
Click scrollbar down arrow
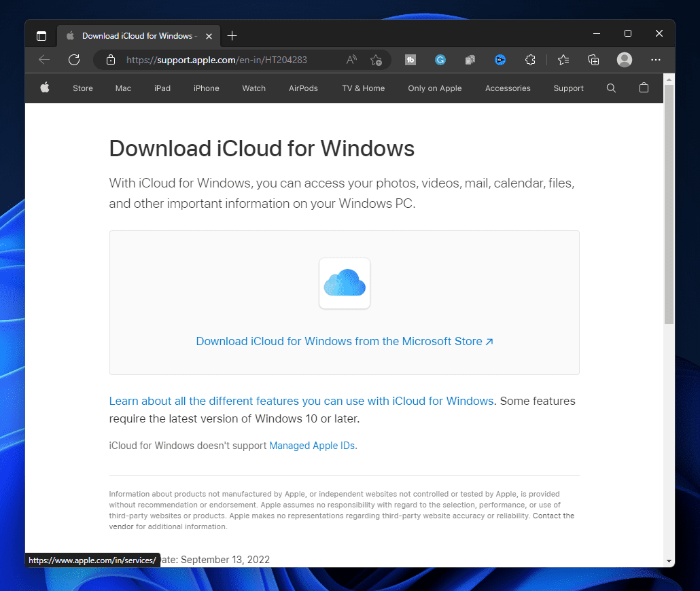click(x=669, y=561)
